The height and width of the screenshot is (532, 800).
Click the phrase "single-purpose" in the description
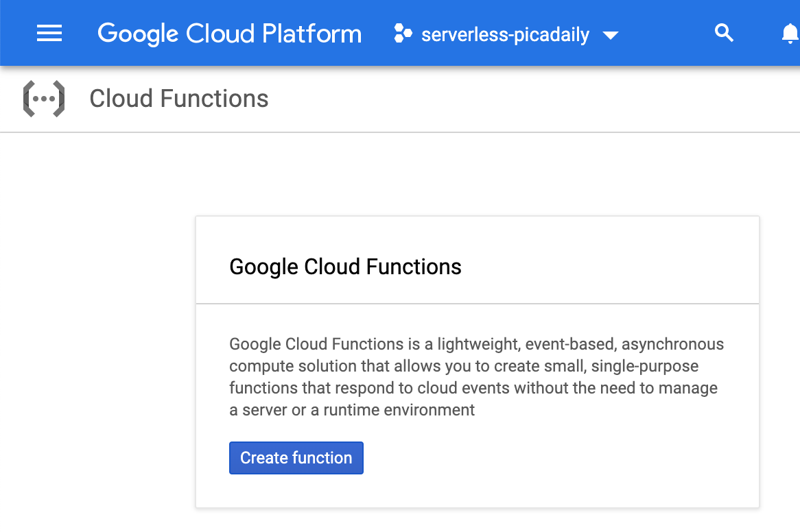(645, 366)
